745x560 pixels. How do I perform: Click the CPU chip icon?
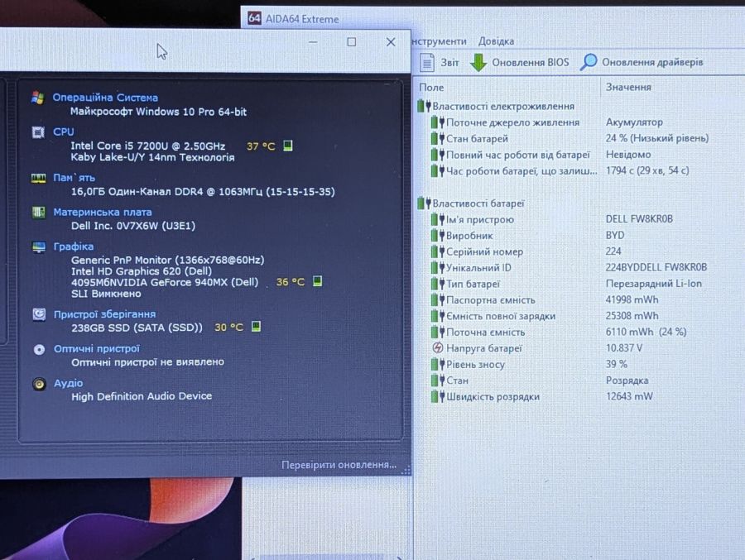38,132
